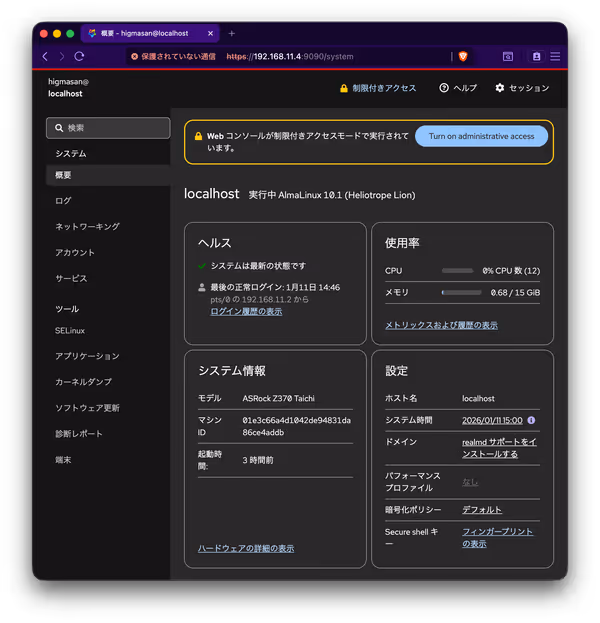Close the higmasan@localhost browser tab
Viewport: 600px width, 623px height.
click(211, 33)
